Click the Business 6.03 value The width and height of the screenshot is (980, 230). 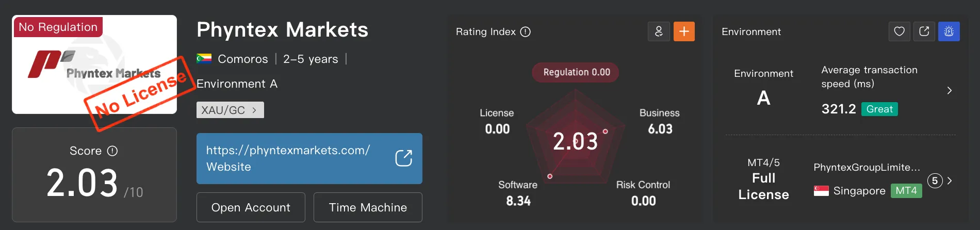click(660, 129)
